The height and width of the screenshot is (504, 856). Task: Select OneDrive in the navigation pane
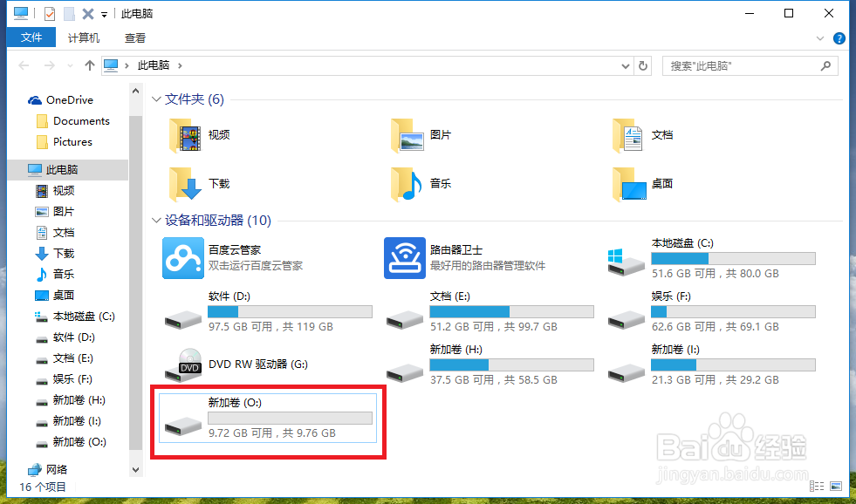point(60,99)
